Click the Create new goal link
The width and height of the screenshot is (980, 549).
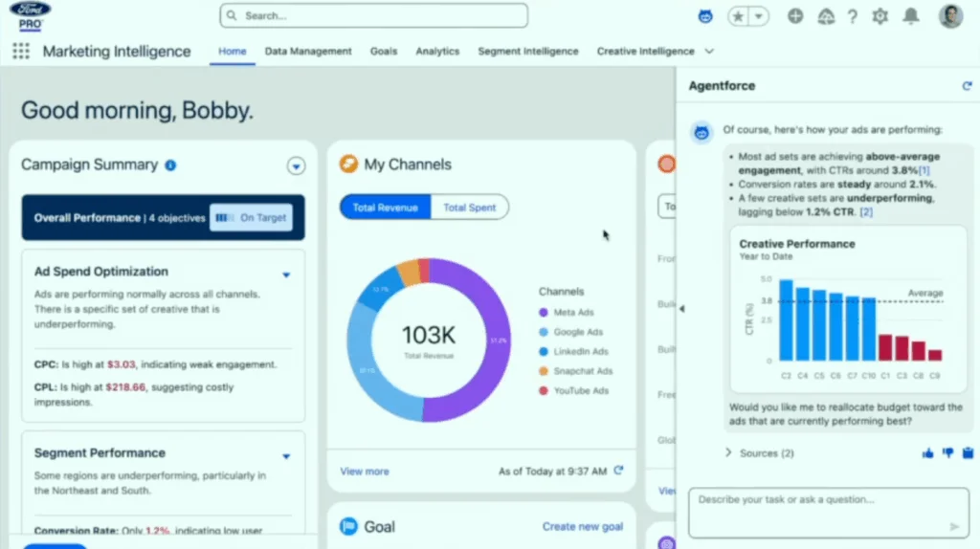[583, 526]
